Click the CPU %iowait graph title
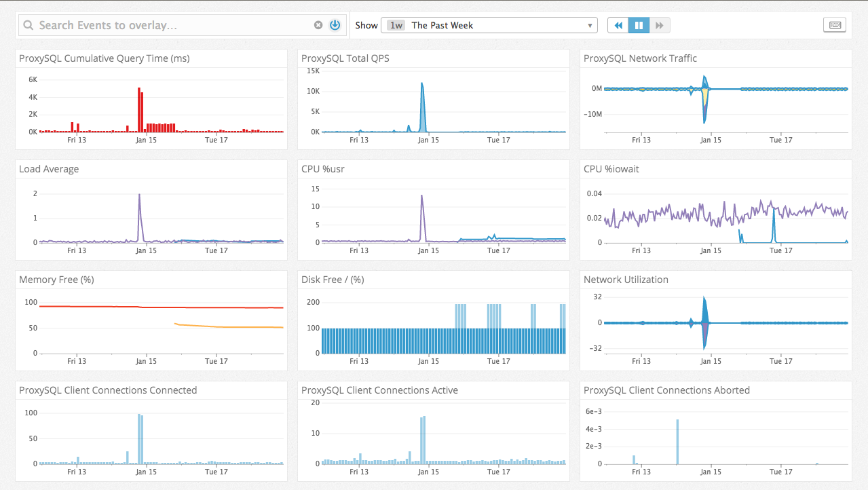Image resolution: width=868 pixels, height=490 pixels. click(x=611, y=169)
